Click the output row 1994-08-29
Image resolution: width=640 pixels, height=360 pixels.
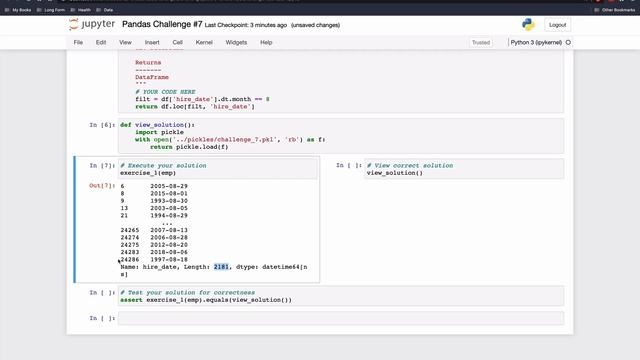(154, 216)
